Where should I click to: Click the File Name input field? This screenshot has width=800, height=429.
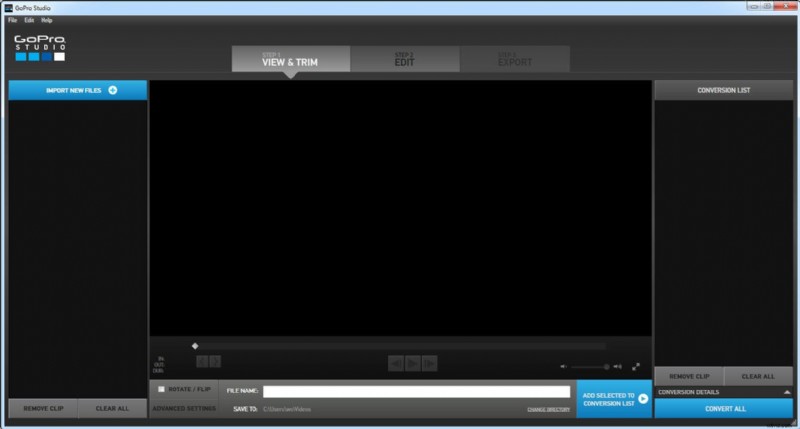click(x=416, y=391)
